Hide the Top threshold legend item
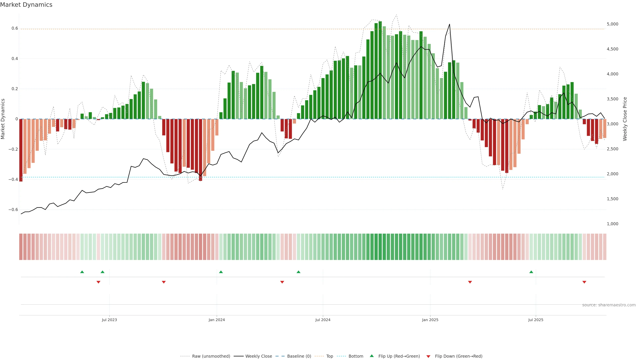 (x=330, y=356)
